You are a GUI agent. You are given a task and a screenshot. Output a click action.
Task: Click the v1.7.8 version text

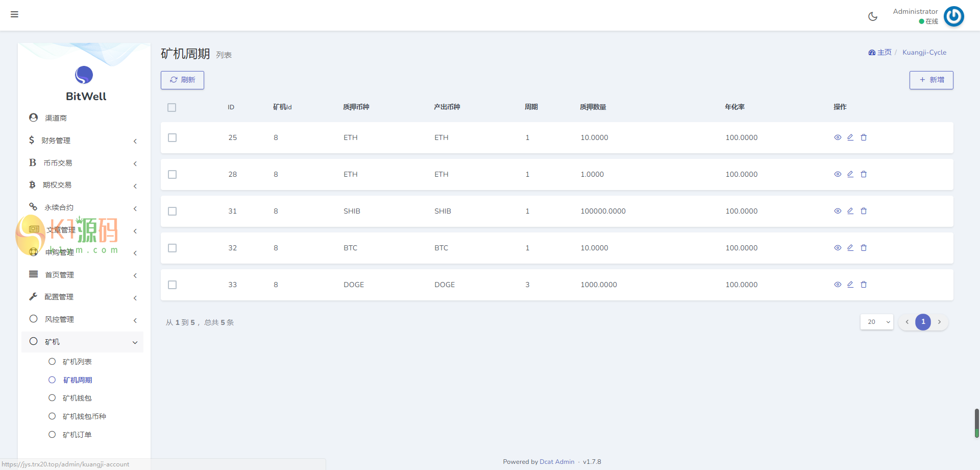coord(592,462)
